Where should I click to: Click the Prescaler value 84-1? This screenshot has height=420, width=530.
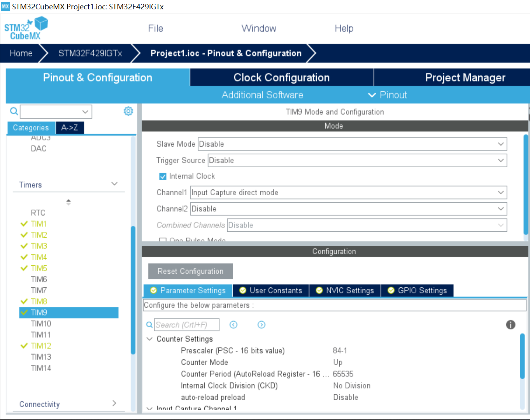click(x=340, y=350)
